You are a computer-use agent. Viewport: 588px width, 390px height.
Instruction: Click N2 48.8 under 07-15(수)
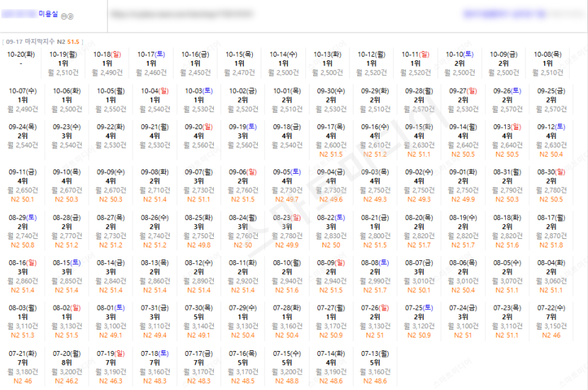pyautogui.click(x=287, y=381)
